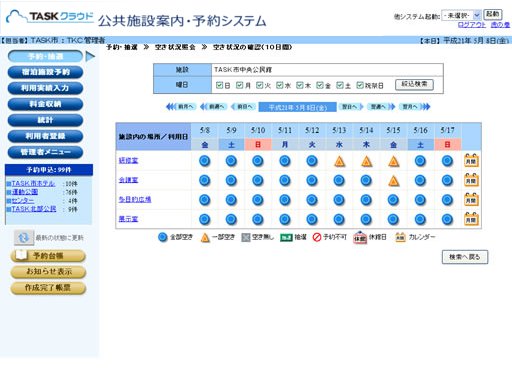Viewport: 512px width, 384px height.
Task: Select 展示室 available circle for 5/17
Action: [x=447, y=219]
